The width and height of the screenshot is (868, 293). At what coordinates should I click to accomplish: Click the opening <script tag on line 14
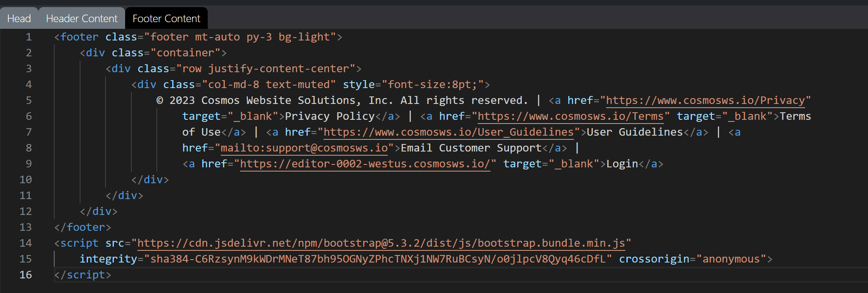tap(76, 243)
